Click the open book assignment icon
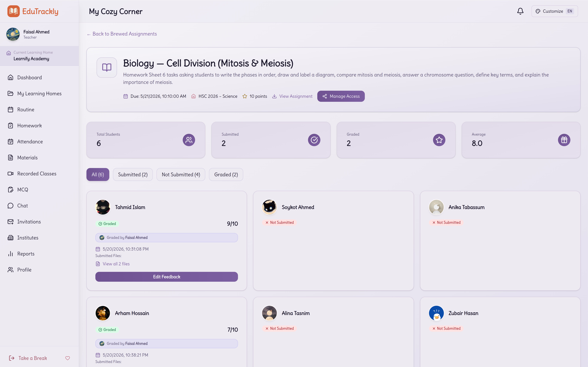 (107, 67)
